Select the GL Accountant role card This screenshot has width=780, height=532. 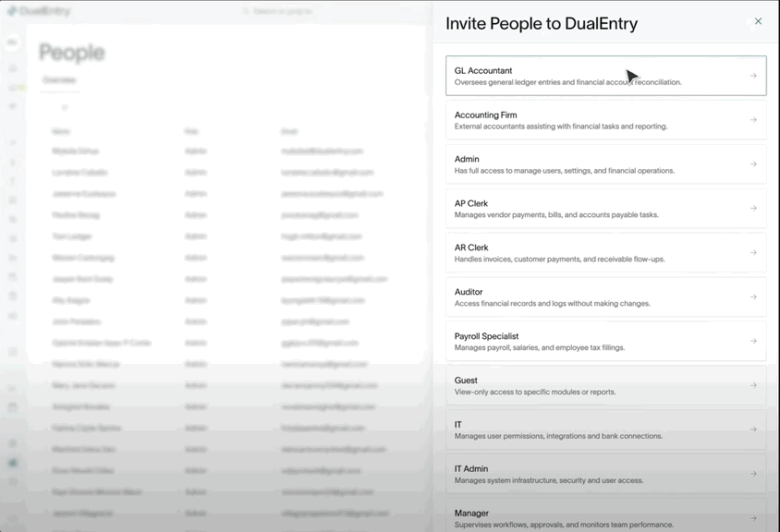(605, 76)
